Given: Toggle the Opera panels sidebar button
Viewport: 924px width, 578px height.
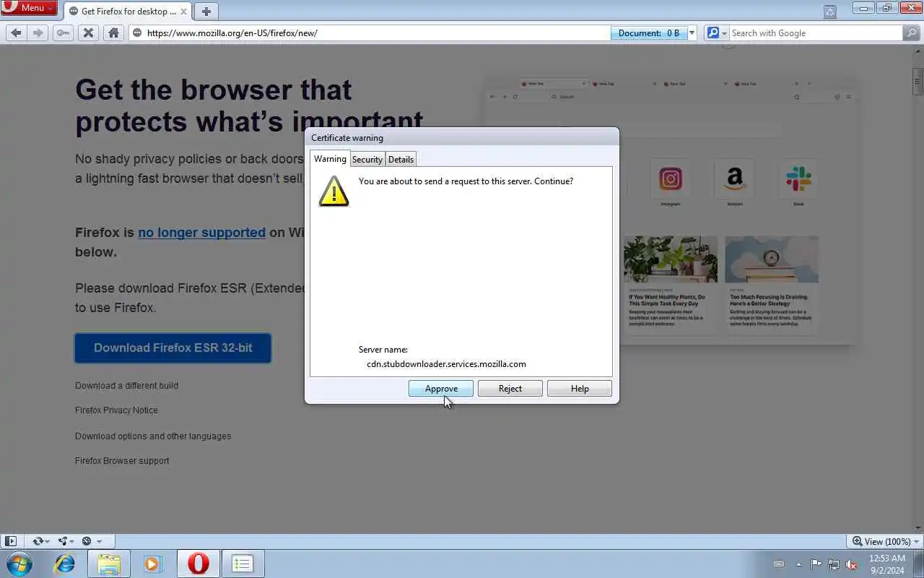Looking at the screenshot, I should [x=11, y=541].
